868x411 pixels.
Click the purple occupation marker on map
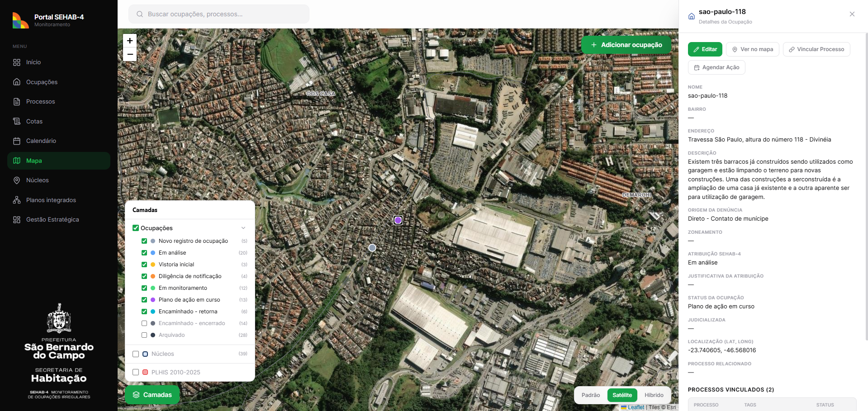[398, 220]
